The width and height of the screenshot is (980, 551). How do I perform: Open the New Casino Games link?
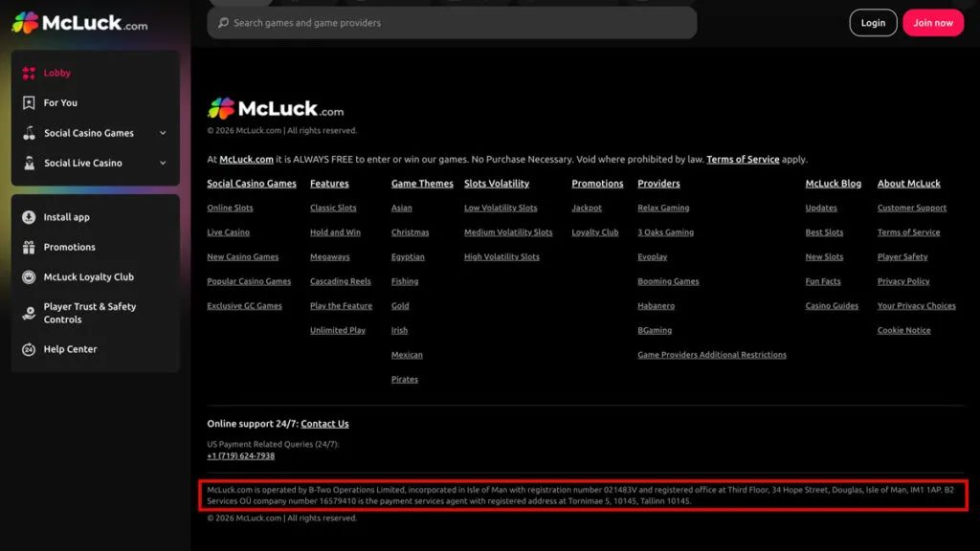(242, 256)
